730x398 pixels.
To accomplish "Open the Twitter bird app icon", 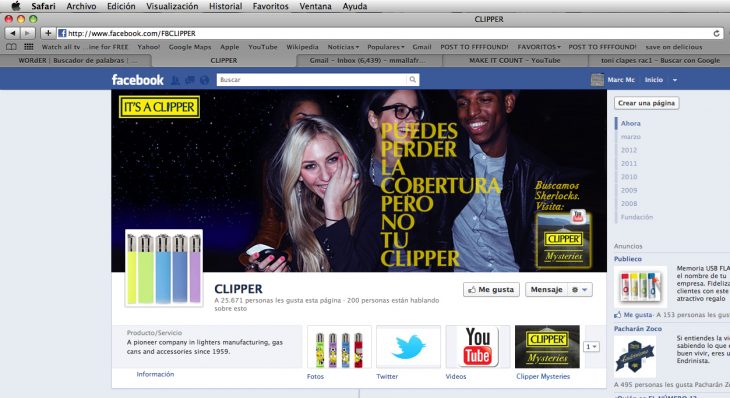I will (x=408, y=347).
